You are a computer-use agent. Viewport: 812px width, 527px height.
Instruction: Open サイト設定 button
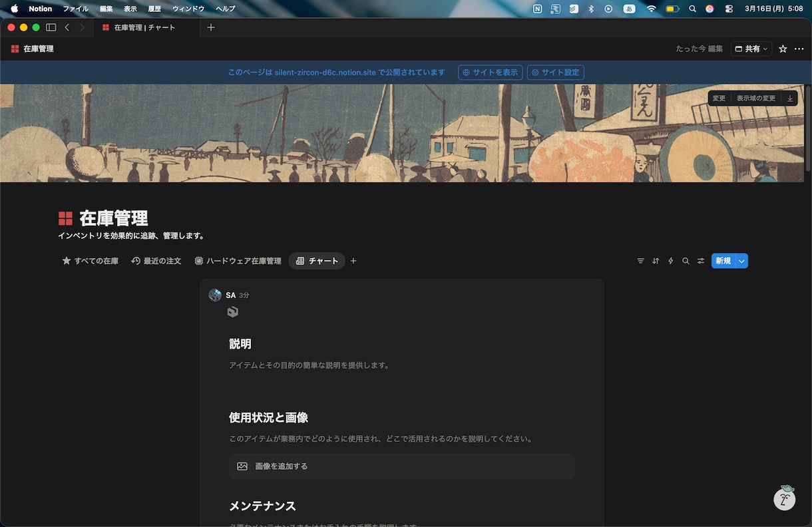coord(555,73)
